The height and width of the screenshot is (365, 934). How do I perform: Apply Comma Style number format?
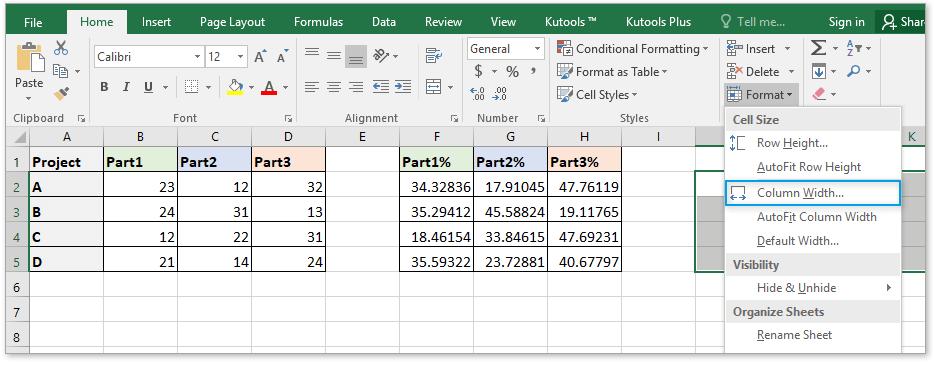point(534,71)
